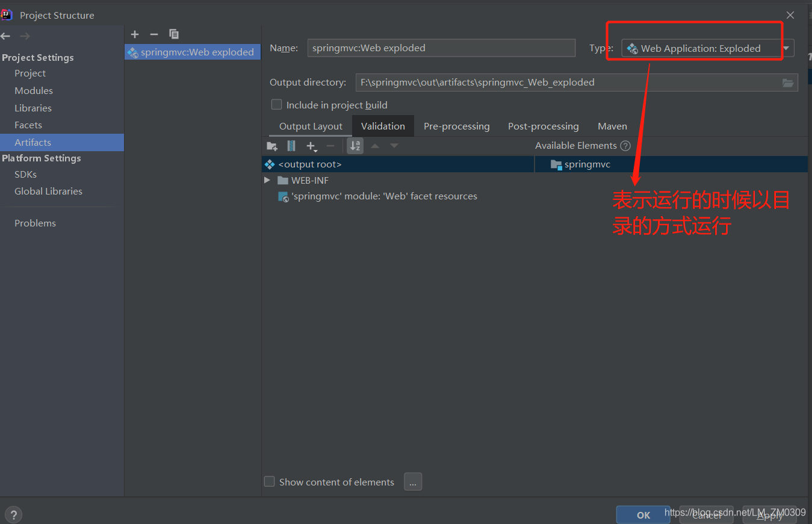Select the <output root> tree row
812x524 pixels.
pyautogui.click(x=398, y=164)
